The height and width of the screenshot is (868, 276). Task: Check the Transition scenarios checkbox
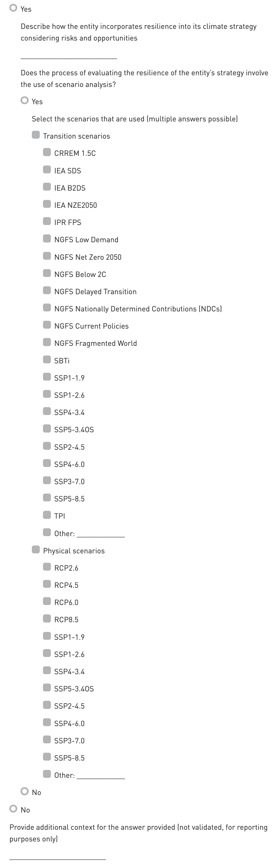pyautogui.click(x=36, y=135)
